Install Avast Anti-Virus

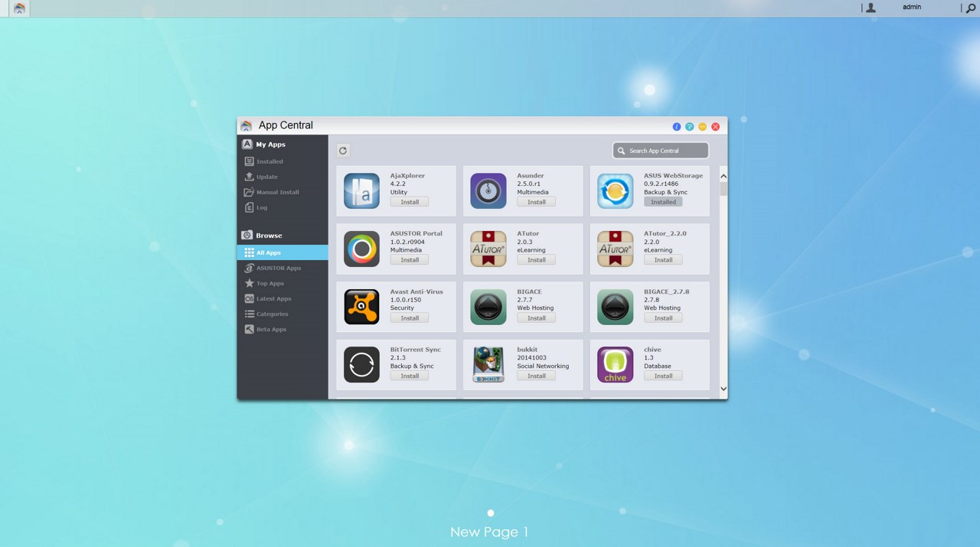click(410, 318)
